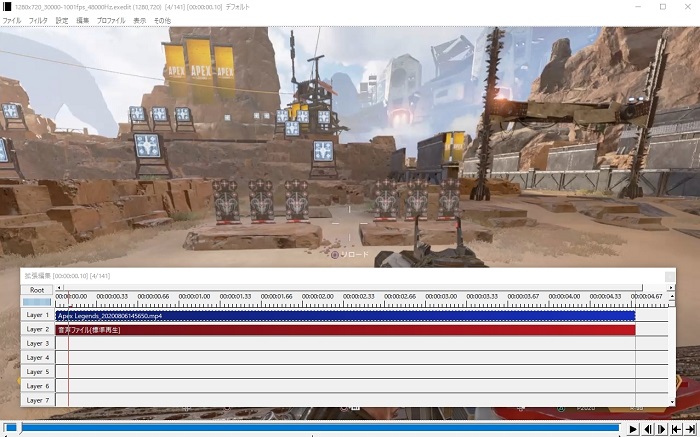Set selection end point icon

pyautogui.click(x=690, y=429)
